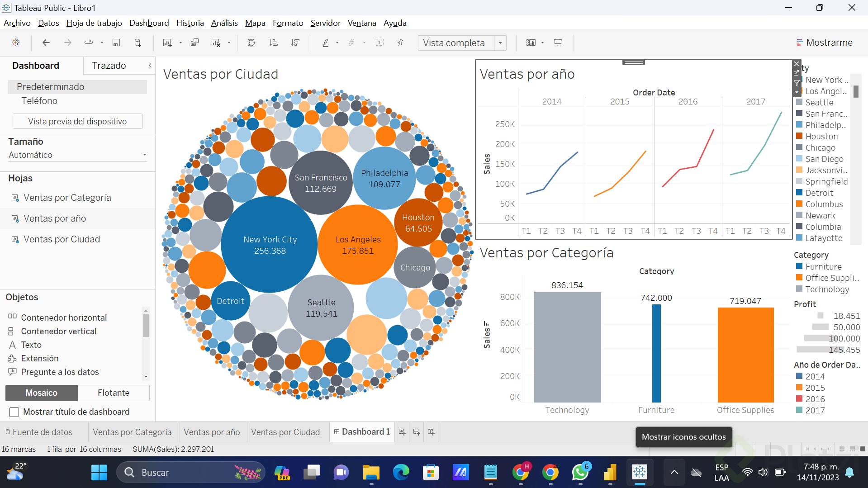This screenshot has height=488, width=868.
Task: Click Contenedor horizontal object
Action: click(x=64, y=317)
